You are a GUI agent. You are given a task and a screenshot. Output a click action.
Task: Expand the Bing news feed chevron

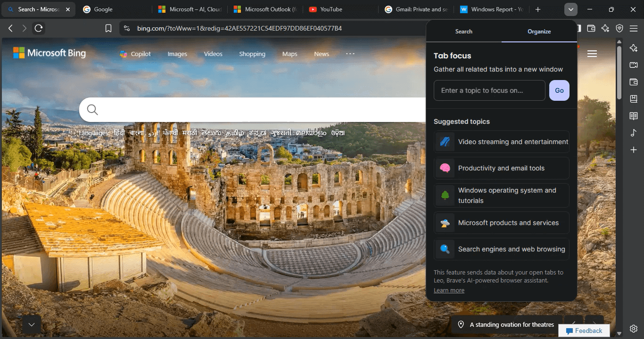tap(32, 324)
